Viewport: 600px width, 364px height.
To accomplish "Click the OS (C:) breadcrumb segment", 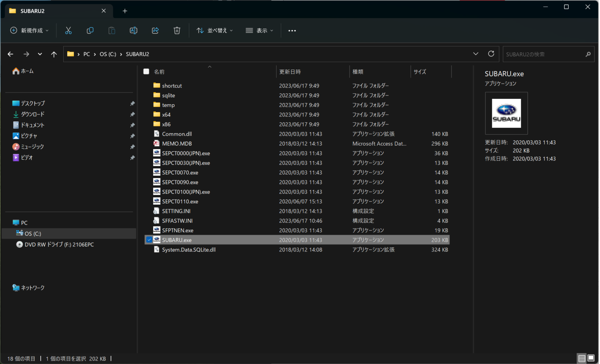I will tap(108, 54).
